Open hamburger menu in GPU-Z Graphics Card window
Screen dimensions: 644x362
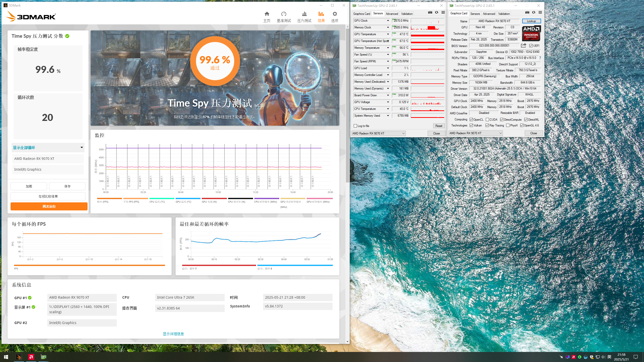coord(540,13)
